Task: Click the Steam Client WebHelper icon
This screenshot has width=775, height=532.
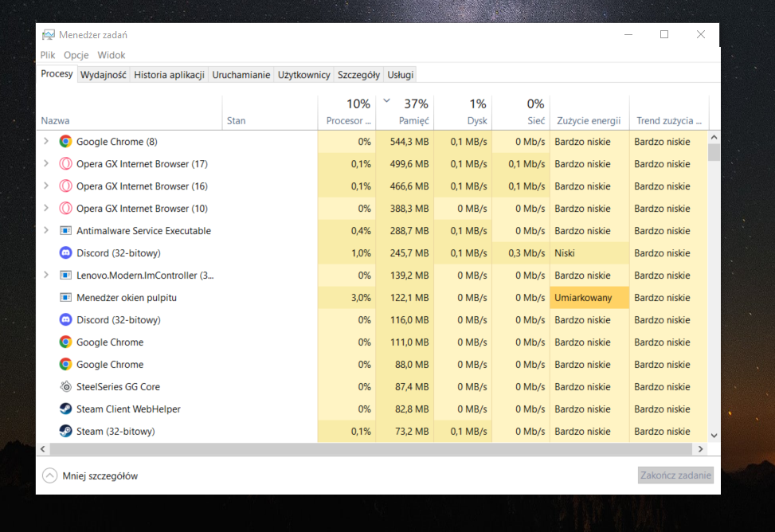Action: [65, 409]
